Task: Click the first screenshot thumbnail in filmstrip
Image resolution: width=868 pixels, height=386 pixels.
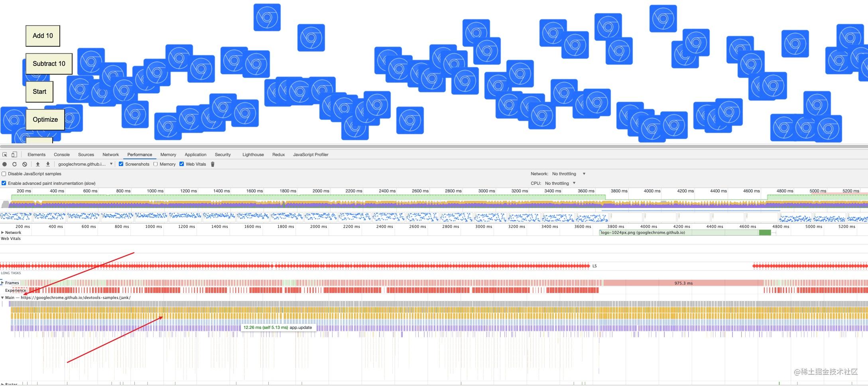Action: (16, 217)
